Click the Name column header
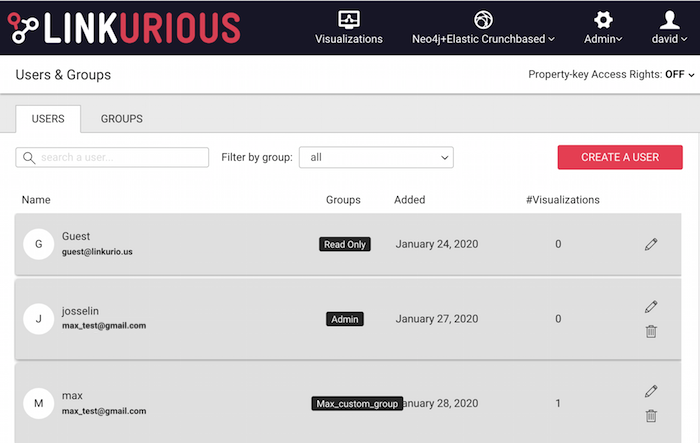Screen dimensions: 700x443 [x=36, y=200]
